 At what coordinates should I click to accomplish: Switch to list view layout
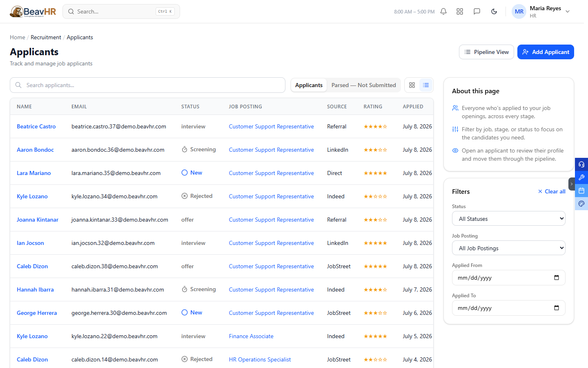tap(426, 85)
